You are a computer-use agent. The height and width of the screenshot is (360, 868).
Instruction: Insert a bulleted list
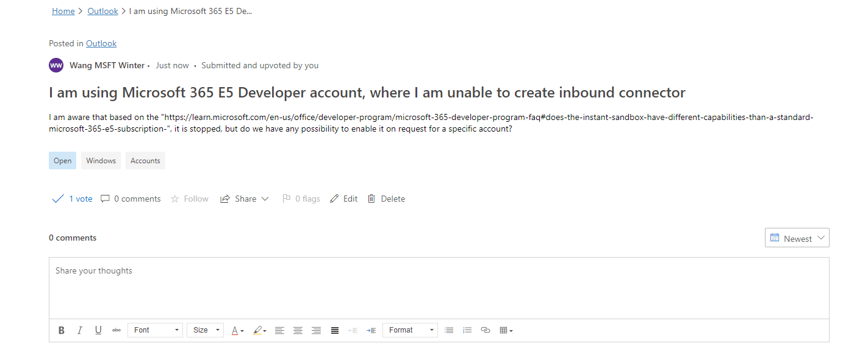[x=449, y=330]
